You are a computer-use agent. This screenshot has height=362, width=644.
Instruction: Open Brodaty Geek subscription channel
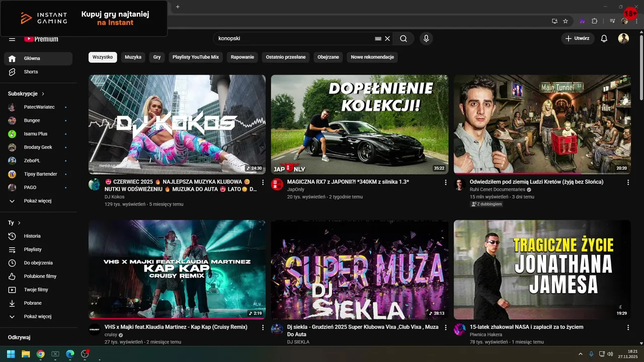pos(38,147)
